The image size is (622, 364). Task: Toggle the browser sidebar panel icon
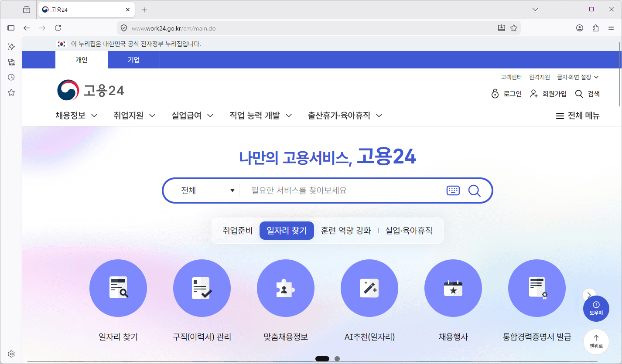(11, 28)
